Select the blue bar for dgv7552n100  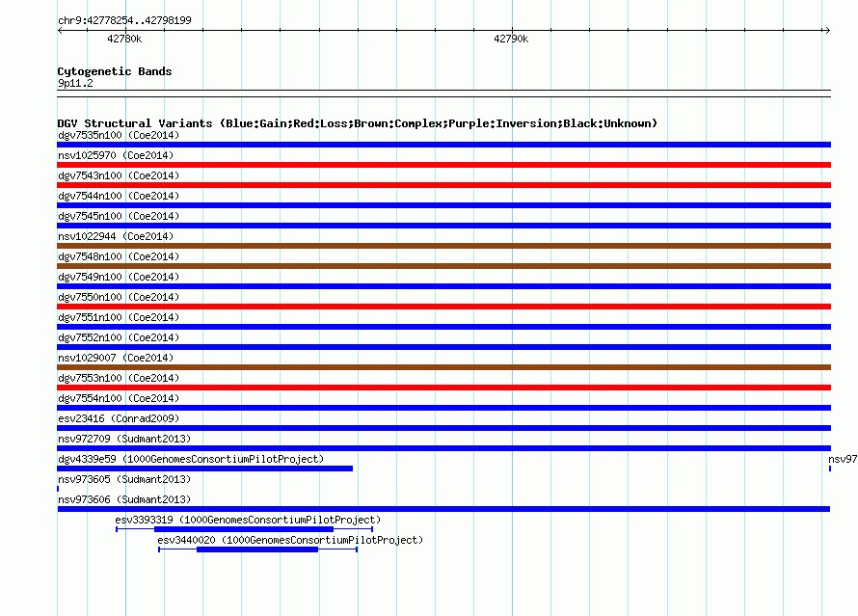pos(443,347)
